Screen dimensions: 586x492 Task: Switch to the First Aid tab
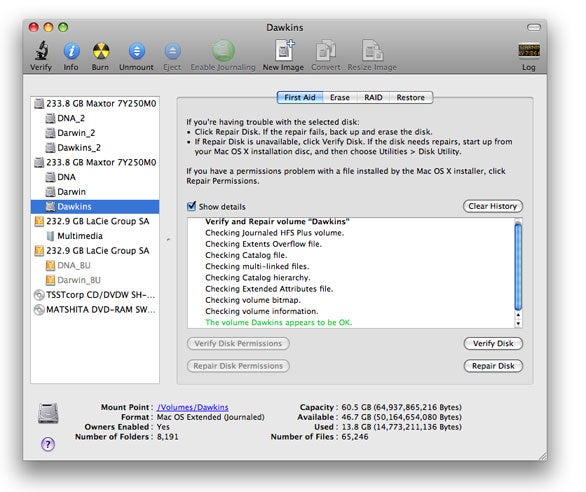300,98
